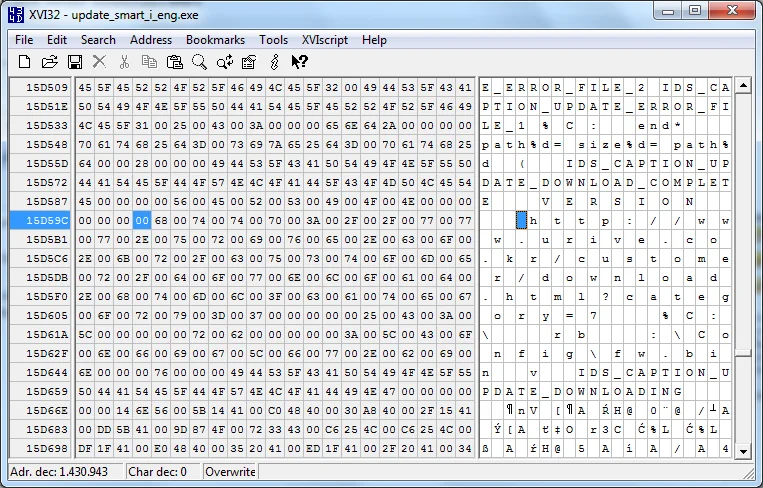The width and height of the screenshot is (763, 488).
Task: Click the highlighted 00 hex byte
Action: click(x=142, y=220)
